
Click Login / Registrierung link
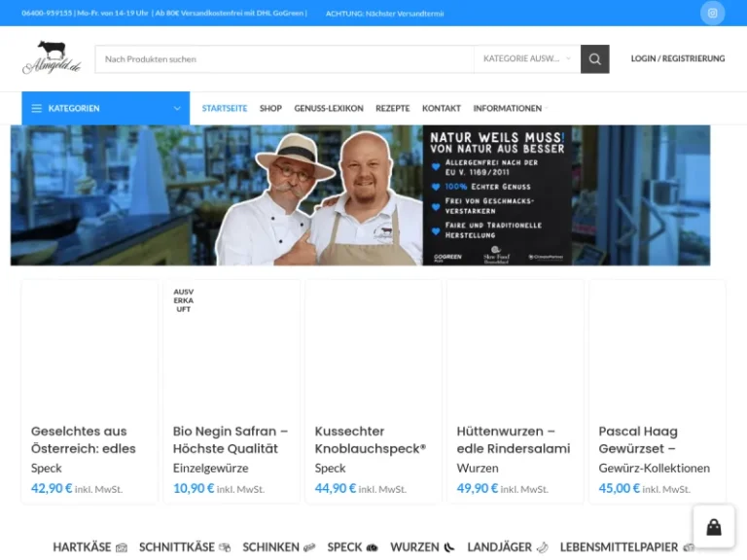click(677, 58)
